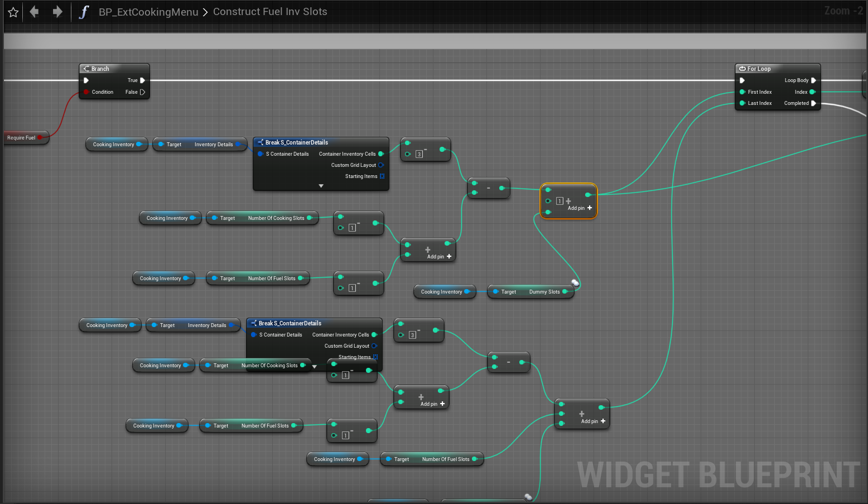Go forward with the right arrow icon
Viewport: 868px width, 504px height.
click(57, 12)
